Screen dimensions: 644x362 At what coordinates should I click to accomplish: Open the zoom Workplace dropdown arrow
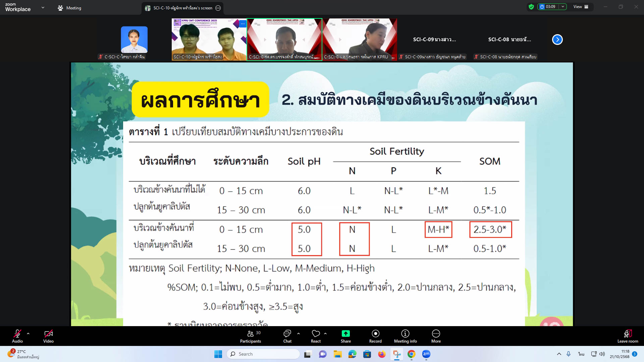[43, 7]
